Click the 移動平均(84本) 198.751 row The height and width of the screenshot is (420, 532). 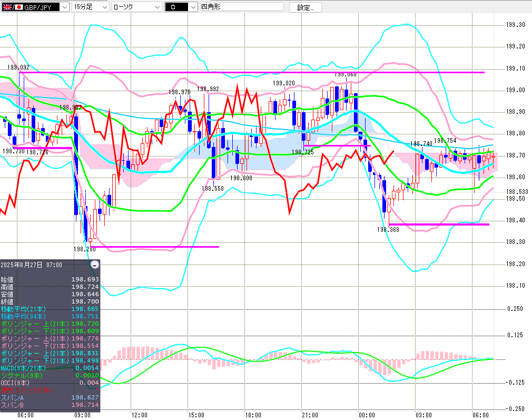[50, 316]
